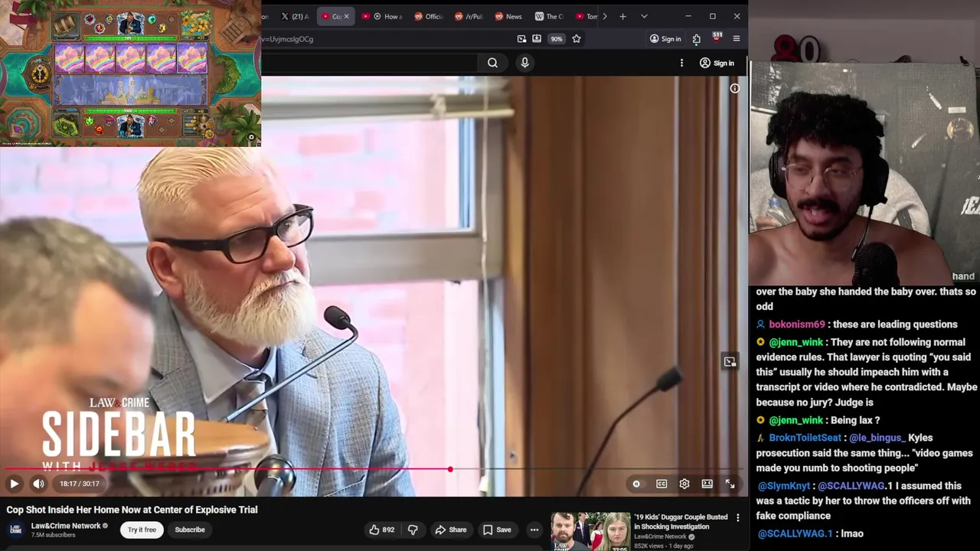Switch to theater mode

(x=707, y=484)
